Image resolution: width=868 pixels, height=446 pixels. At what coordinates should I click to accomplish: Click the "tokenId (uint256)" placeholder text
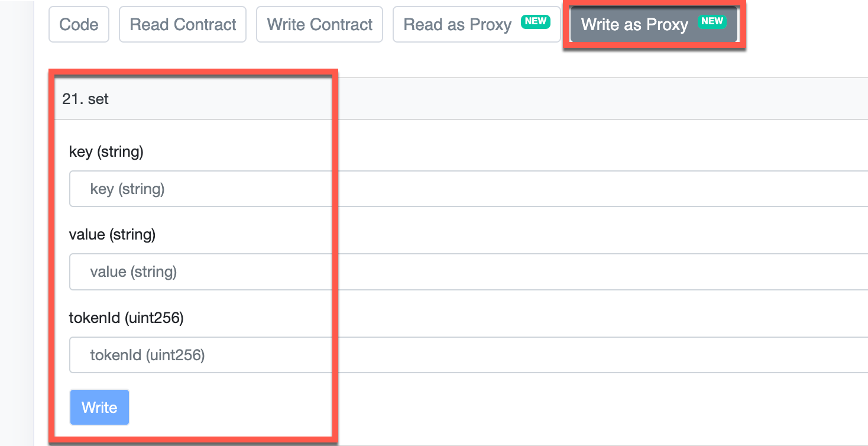pos(147,355)
